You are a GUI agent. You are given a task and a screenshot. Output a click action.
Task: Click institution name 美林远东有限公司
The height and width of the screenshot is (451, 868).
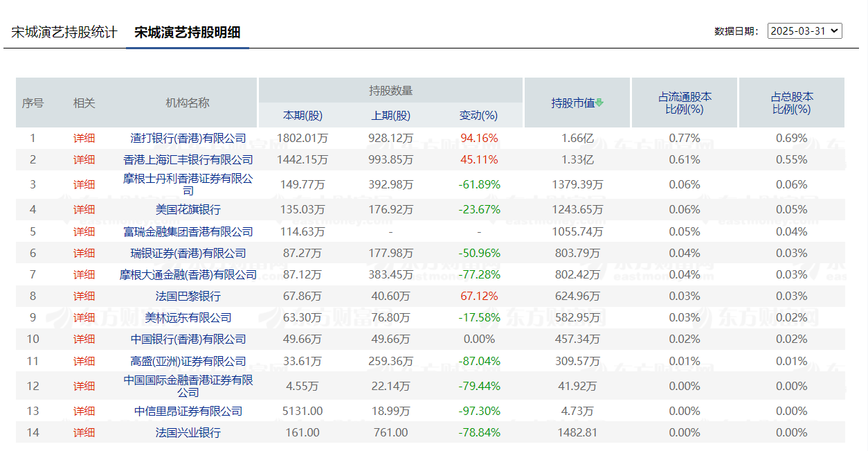coord(188,317)
